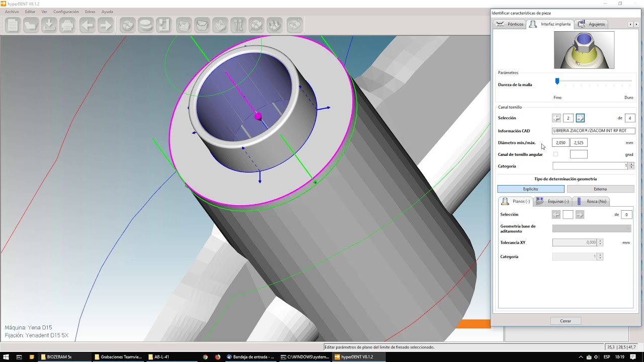
Task: Increase the Tolerancia XY spinner
Action: click(600, 241)
